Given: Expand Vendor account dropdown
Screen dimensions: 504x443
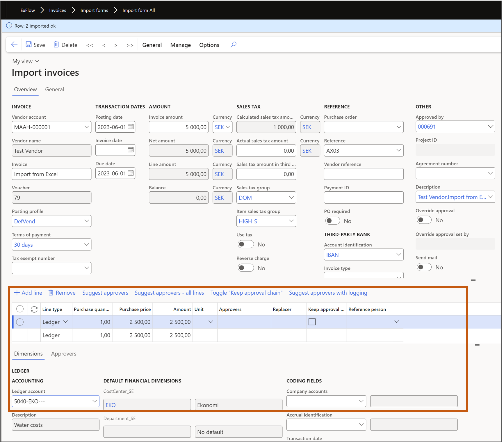Looking at the screenshot, I should (86, 127).
